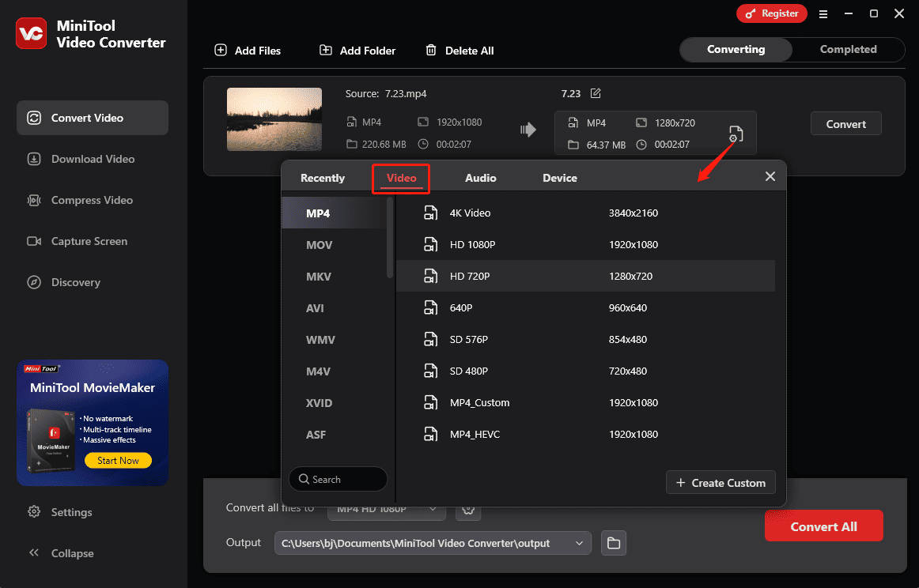Click the 7.23.mp4 video thumbnail
This screenshot has width=919, height=588.
274,119
